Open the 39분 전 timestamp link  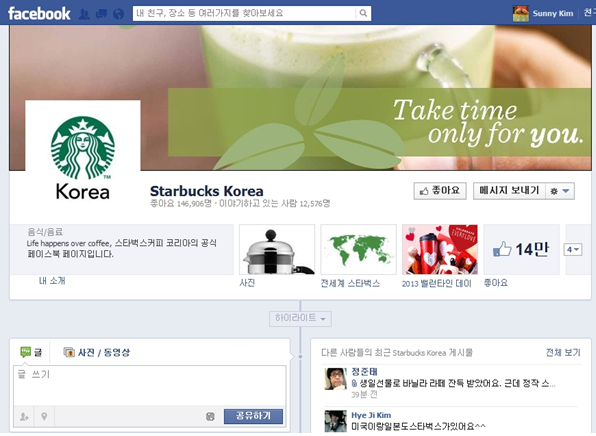364,395
